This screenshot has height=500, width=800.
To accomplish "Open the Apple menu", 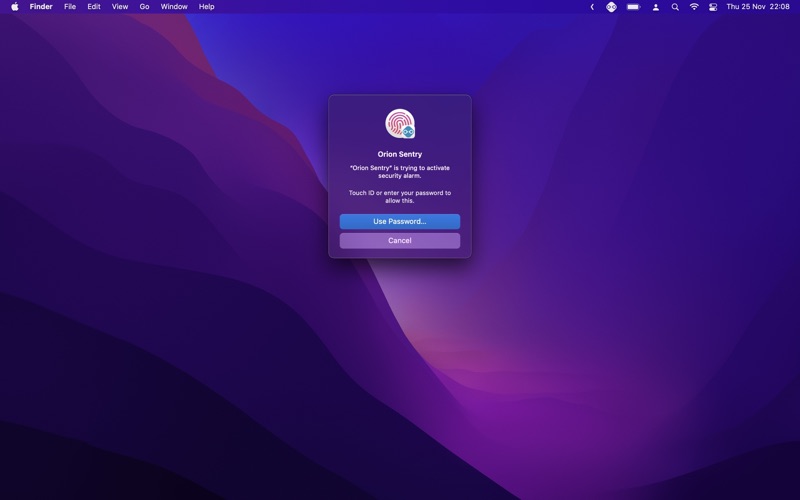I will (15, 7).
